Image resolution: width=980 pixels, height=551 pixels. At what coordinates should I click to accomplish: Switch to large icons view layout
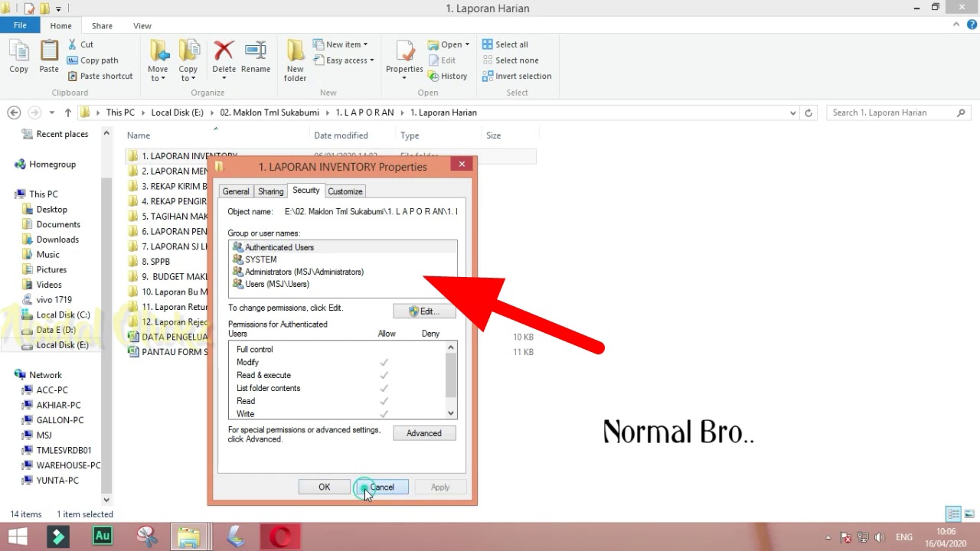[969, 514]
